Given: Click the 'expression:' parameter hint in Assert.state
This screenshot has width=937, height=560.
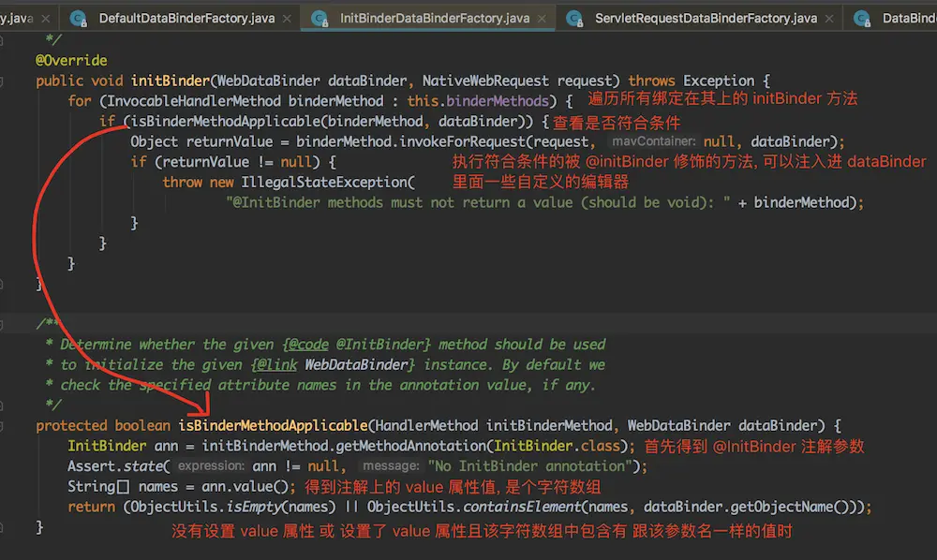Looking at the screenshot, I should [211, 466].
